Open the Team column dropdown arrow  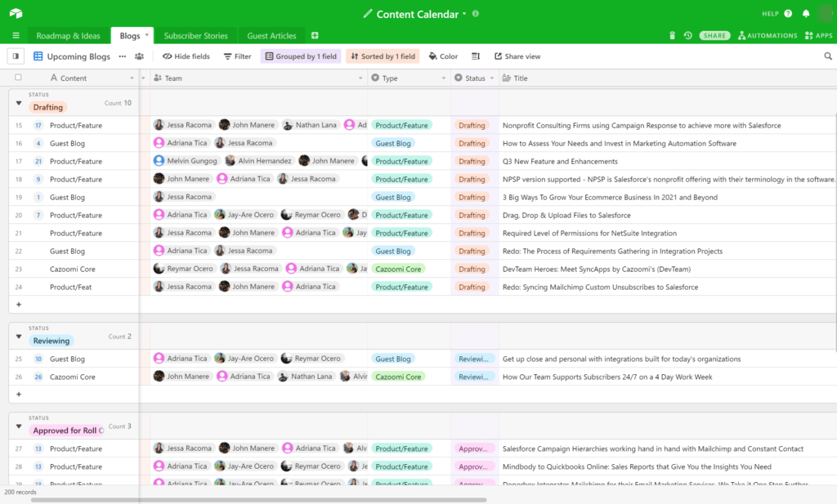click(360, 78)
